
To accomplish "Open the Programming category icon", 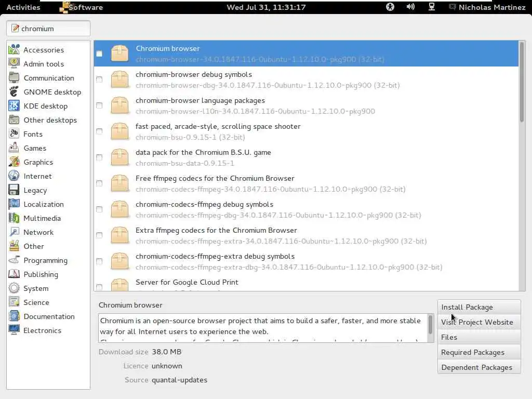I will pyautogui.click(x=14, y=260).
